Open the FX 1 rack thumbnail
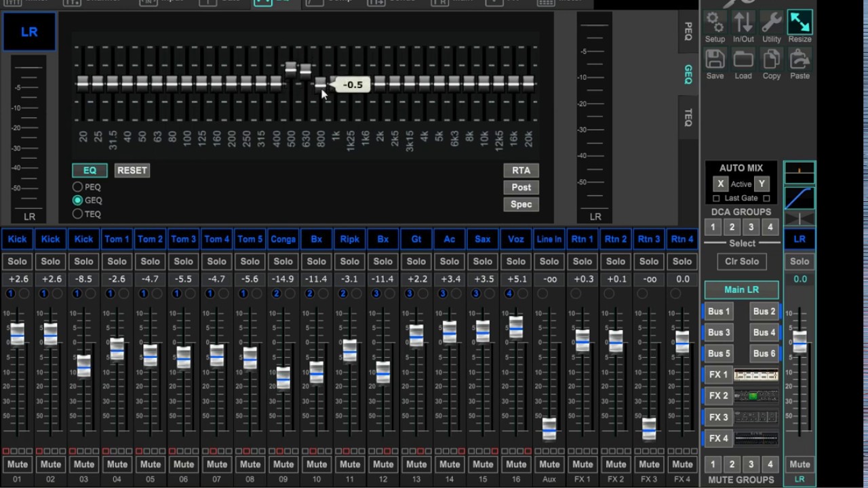868x488 pixels. 756,375
